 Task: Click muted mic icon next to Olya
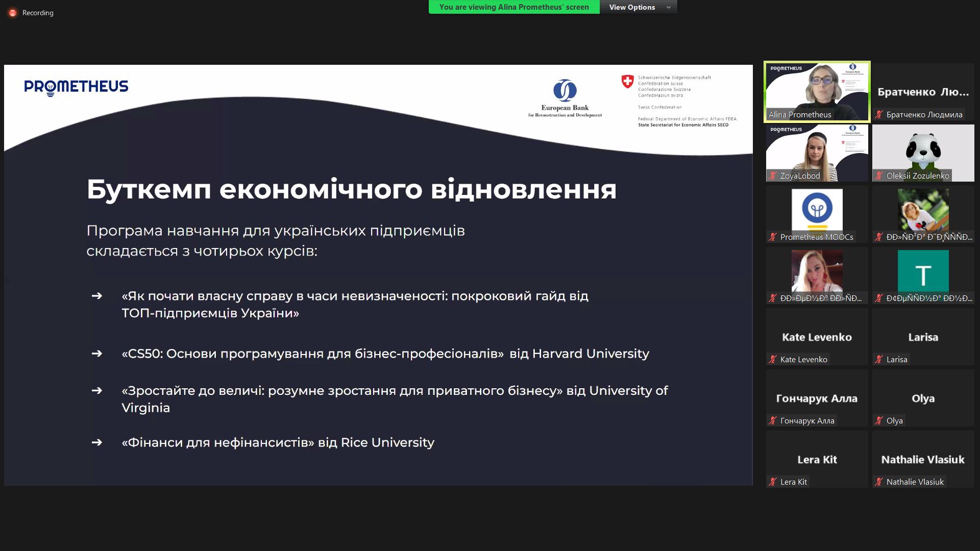[879, 421]
